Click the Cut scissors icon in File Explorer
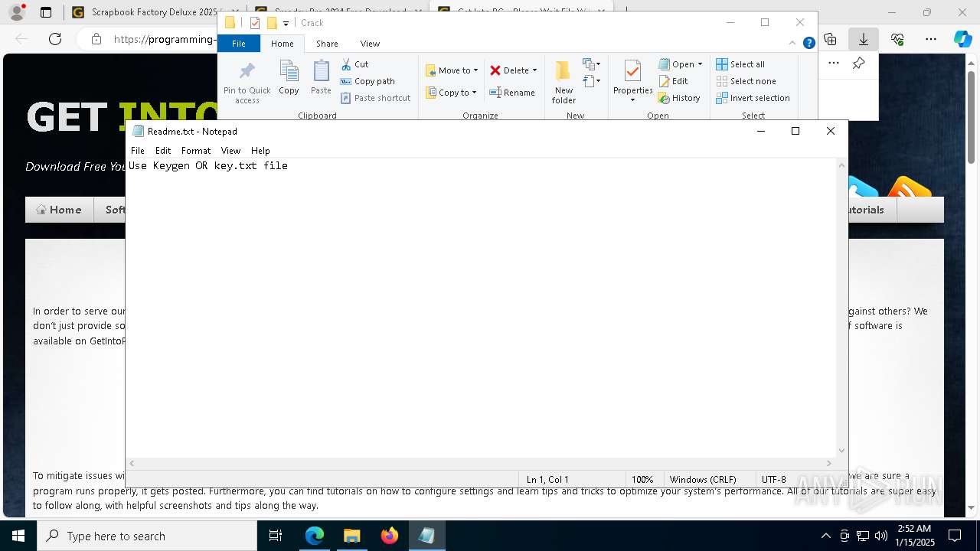This screenshot has width=980, height=551. [x=346, y=64]
